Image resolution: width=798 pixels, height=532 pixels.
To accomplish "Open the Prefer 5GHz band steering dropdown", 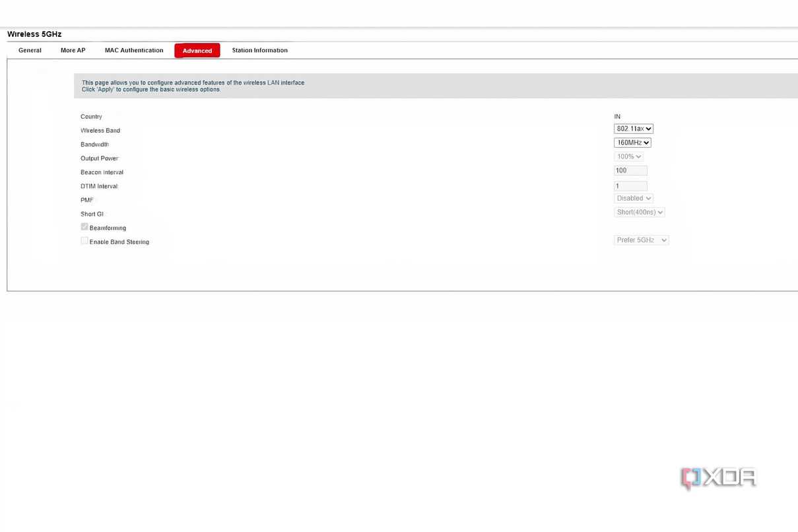I will [x=641, y=240].
